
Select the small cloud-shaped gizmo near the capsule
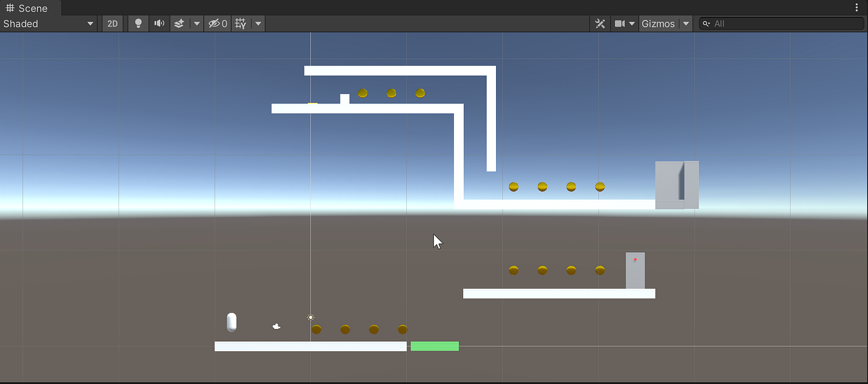(277, 326)
